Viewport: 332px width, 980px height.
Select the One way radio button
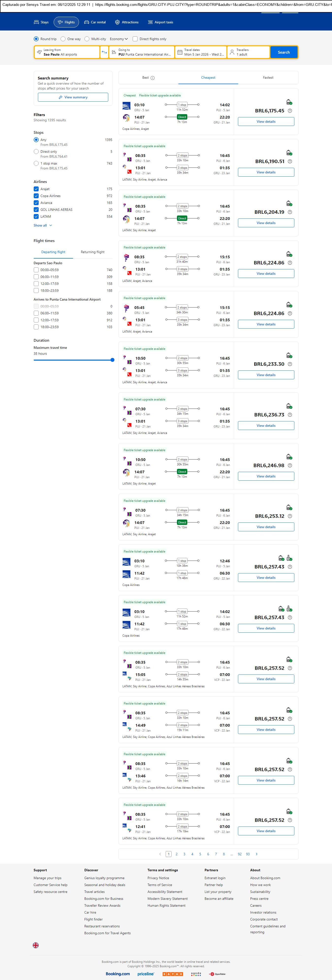click(x=63, y=39)
